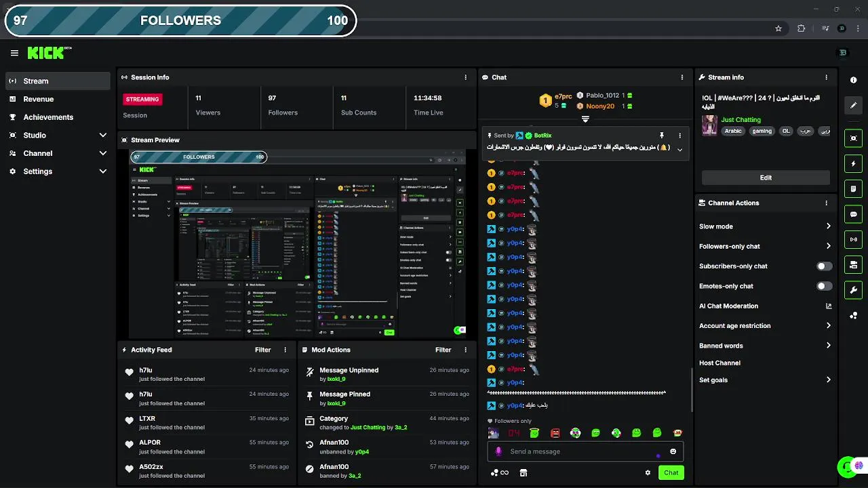Toggle stream preview panel icon in right toolbar
Screen dimensions: 868x488
pyautogui.click(x=853, y=138)
